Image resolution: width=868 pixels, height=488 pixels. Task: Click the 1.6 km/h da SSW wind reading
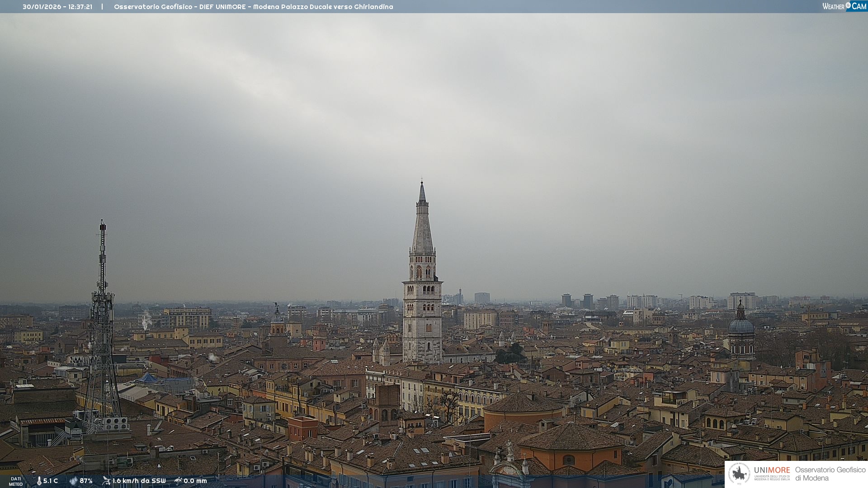pos(139,481)
